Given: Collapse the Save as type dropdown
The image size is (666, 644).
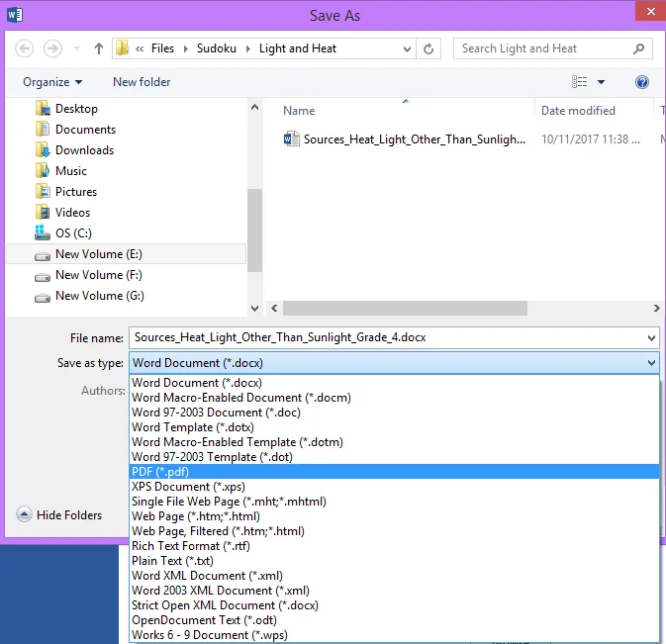Looking at the screenshot, I should (651, 363).
